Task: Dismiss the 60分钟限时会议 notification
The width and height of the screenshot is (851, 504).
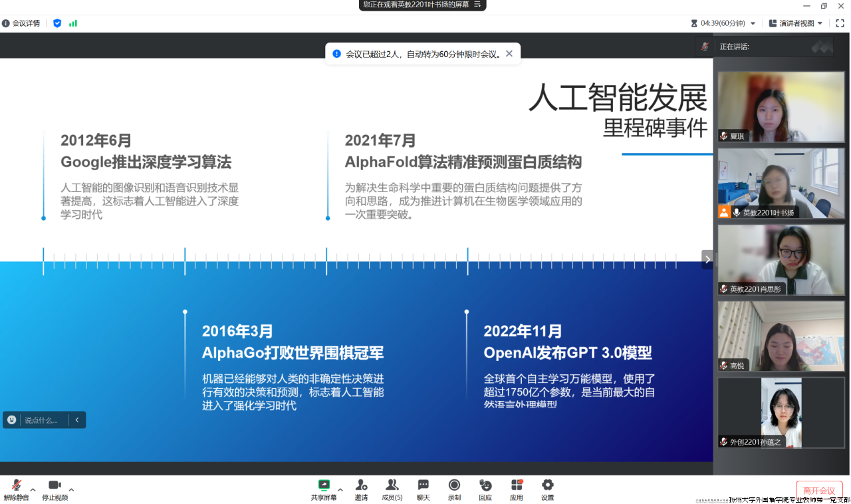Action: point(509,54)
